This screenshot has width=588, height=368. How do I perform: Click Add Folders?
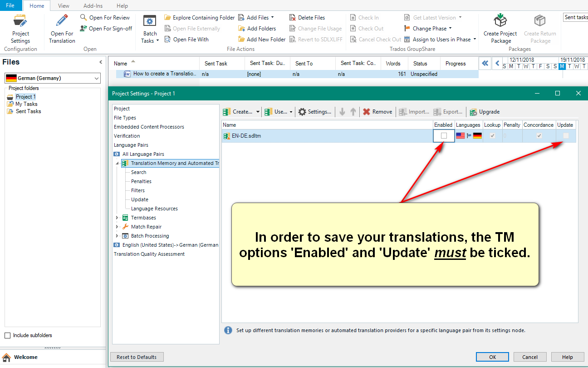click(257, 29)
